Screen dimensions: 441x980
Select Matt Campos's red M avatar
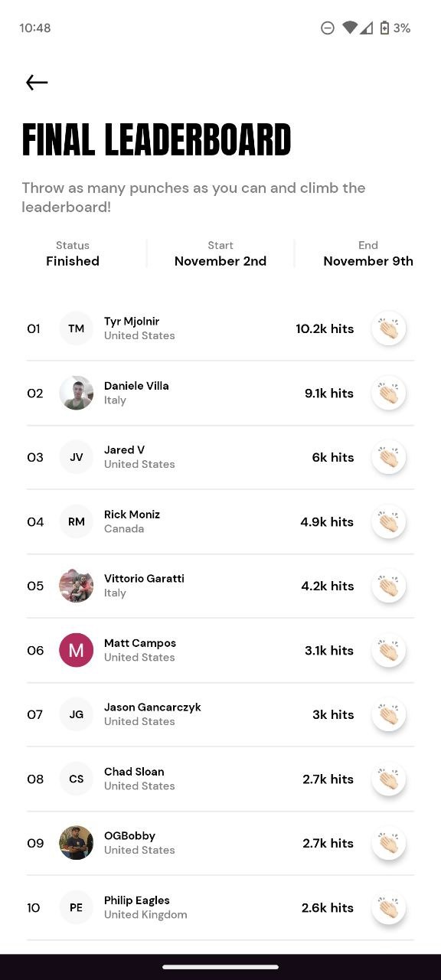pos(77,650)
